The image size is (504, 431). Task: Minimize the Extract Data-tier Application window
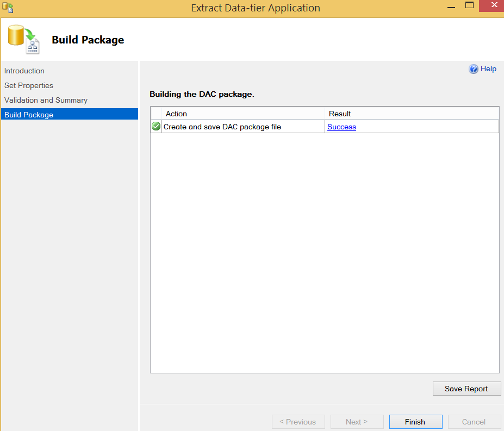click(x=451, y=7)
